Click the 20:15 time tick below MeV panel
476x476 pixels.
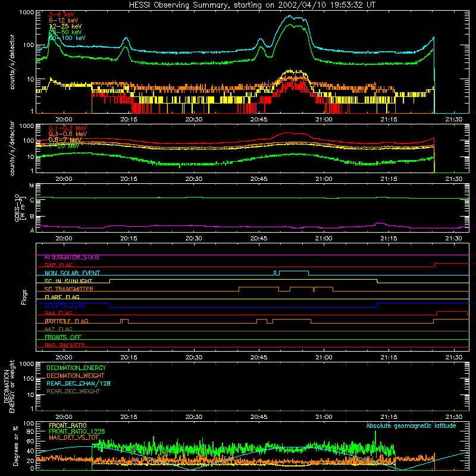pos(129,179)
